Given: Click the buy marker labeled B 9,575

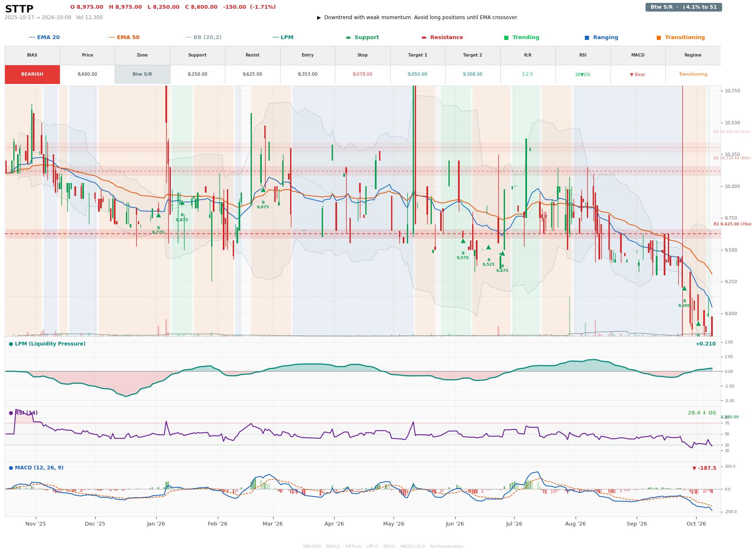Looking at the screenshot, I should (x=463, y=241).
